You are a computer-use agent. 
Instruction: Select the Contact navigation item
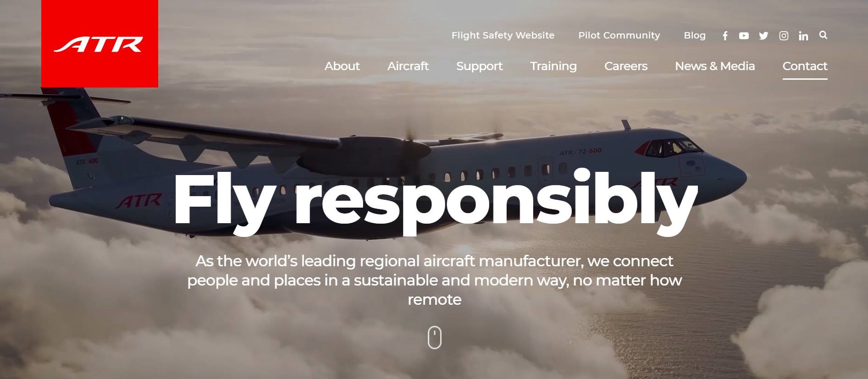click(805, 66)
